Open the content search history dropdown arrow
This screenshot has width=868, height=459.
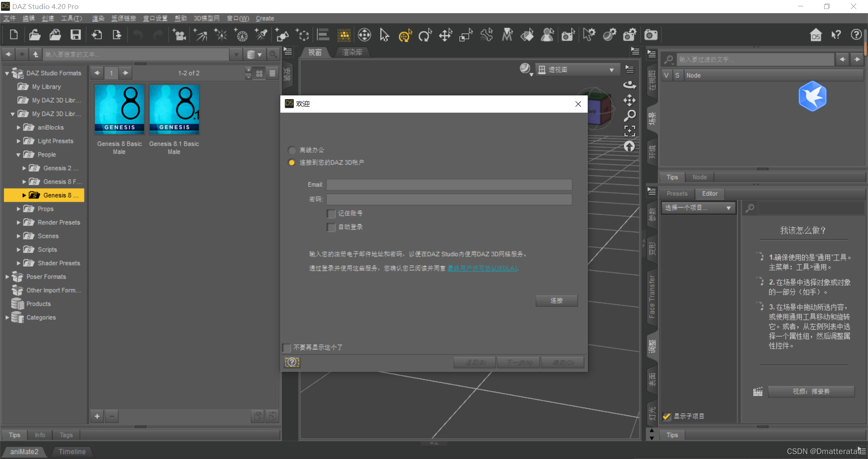[x=236, y=55]
